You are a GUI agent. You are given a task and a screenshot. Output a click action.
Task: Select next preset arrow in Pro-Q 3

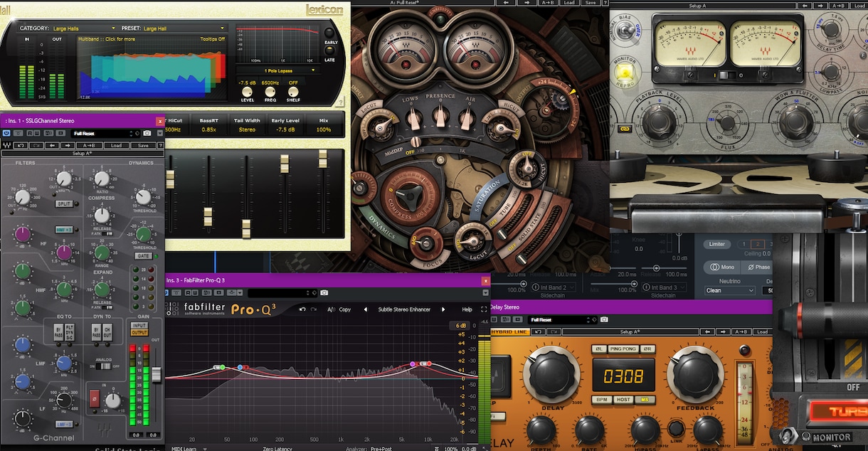pyautogui.click(x=443, y=309)
